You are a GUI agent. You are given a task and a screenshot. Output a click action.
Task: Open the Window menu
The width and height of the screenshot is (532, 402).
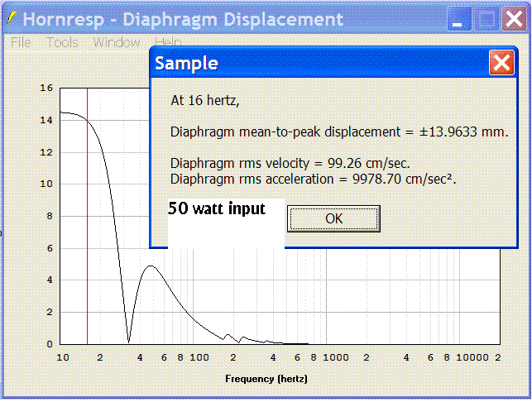117,43
